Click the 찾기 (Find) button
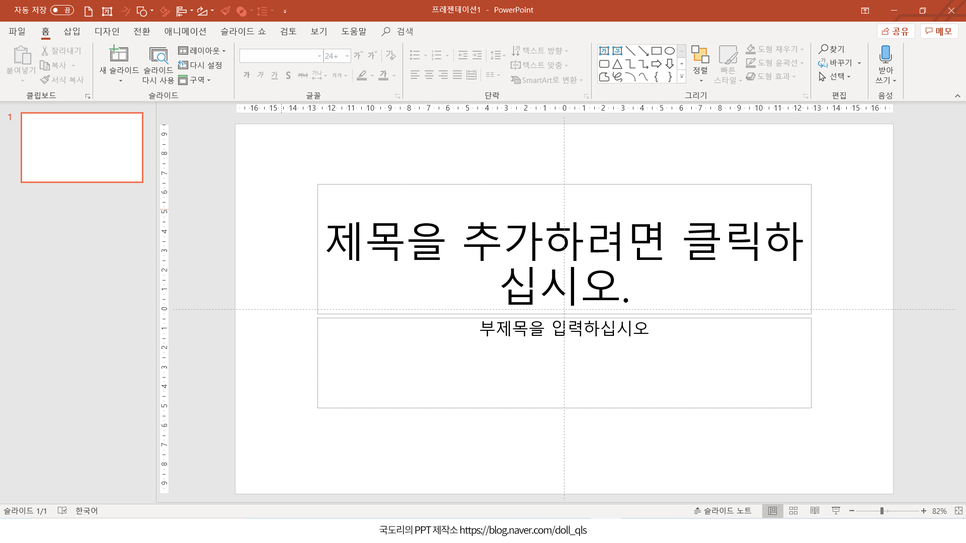The image size is (966, 543). [832, 49]
